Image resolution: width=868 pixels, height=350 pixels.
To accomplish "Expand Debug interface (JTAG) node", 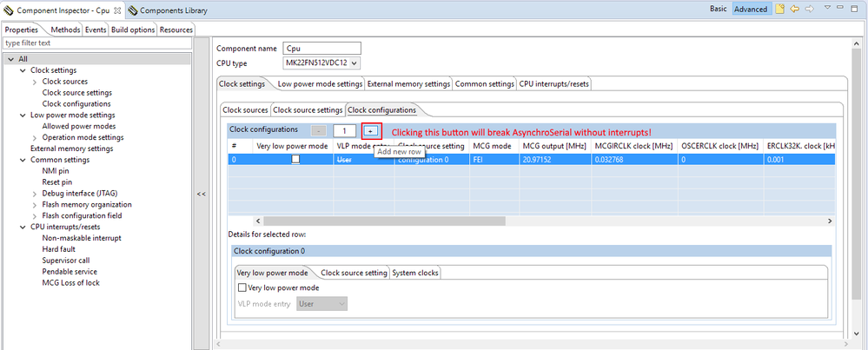I will pyautogui.click(x=35, y=194).
